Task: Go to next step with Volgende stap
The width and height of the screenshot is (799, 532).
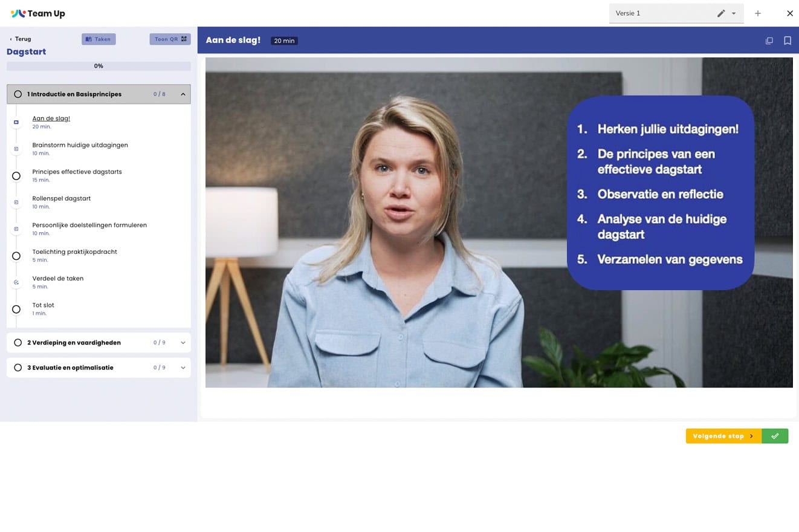Action: (723, 436)
